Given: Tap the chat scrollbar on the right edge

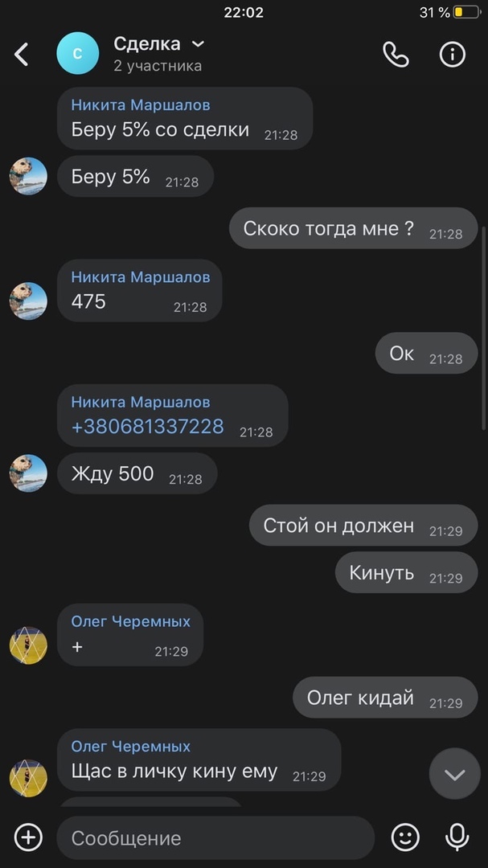Looking at the screenshot, I should (x=483, y=326).
